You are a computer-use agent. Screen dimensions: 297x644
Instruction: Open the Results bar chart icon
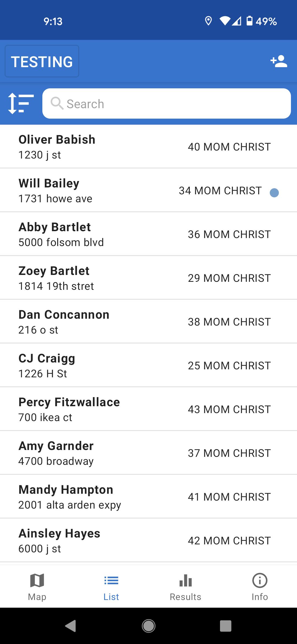pos(185,580)
